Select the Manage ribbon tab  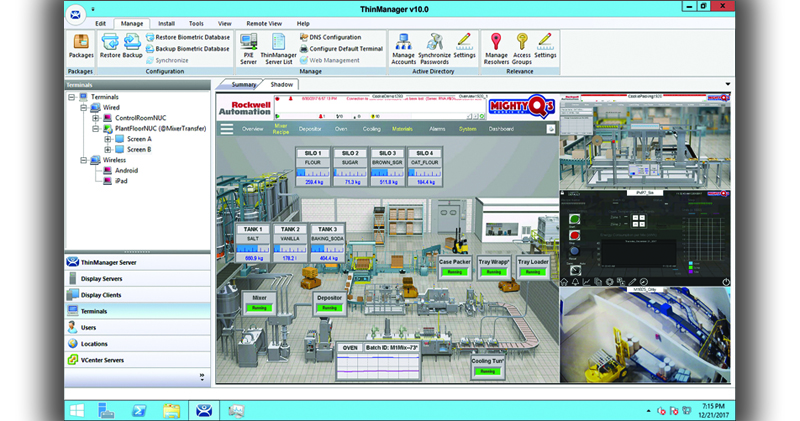tap(132, 23)
